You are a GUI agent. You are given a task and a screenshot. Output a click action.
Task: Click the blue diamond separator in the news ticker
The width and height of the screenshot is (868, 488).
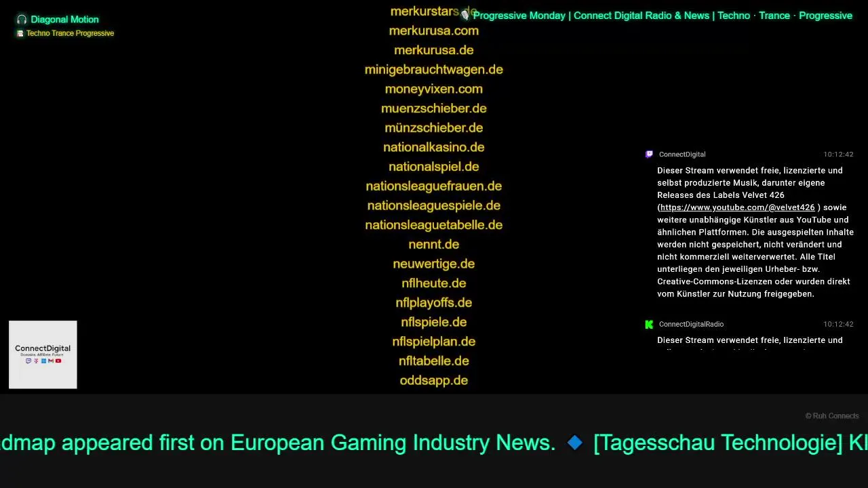pyautogui.click(x=575, y=443)
